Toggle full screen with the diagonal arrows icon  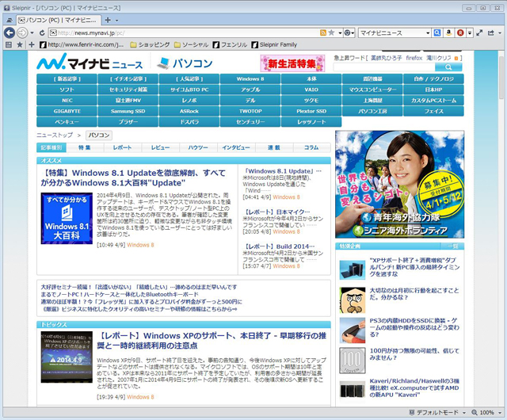pyautogui.click(x=479, y=32)
